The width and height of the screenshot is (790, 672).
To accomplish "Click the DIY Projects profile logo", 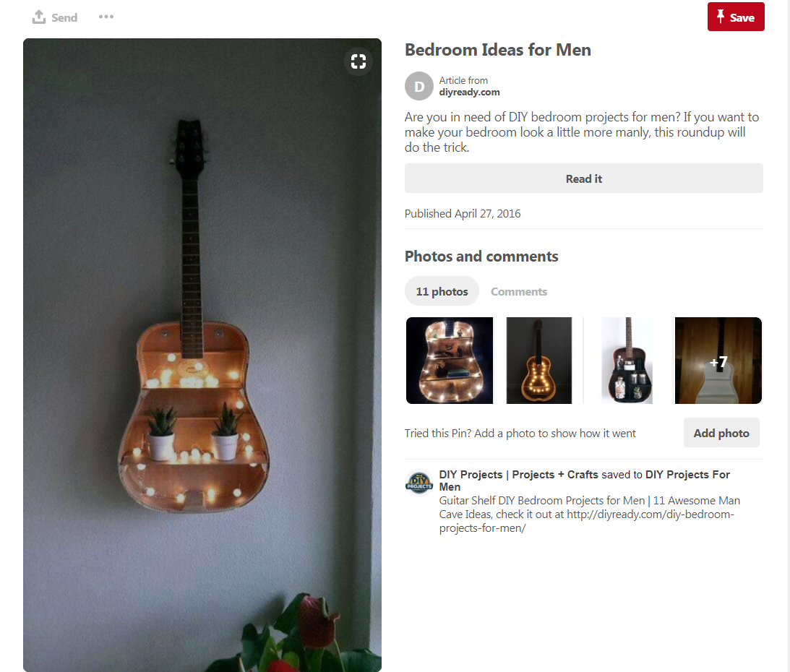I will [418, 483].
